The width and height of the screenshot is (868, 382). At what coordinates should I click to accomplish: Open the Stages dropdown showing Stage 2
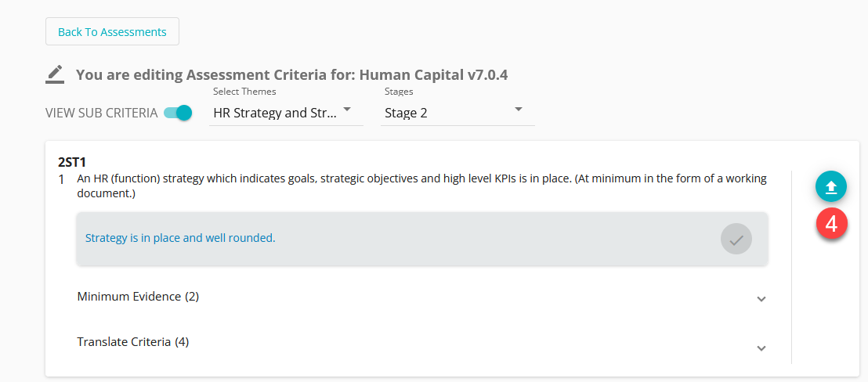coord(458,113)
